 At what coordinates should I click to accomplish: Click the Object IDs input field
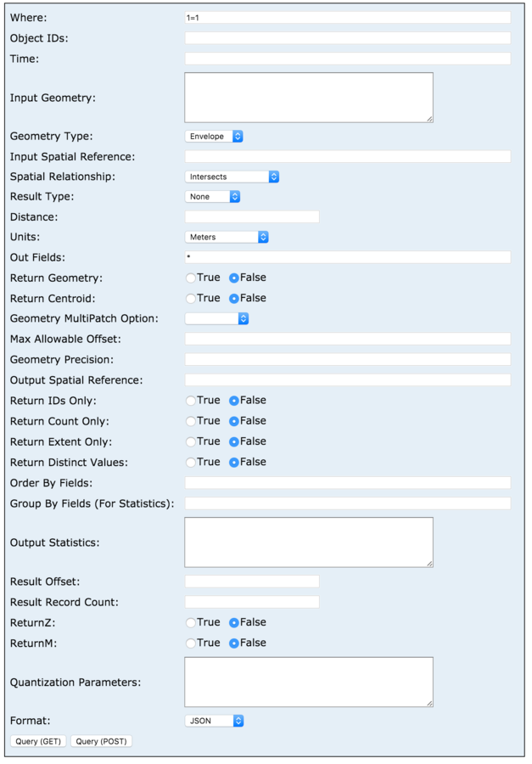tap(347, 38)
